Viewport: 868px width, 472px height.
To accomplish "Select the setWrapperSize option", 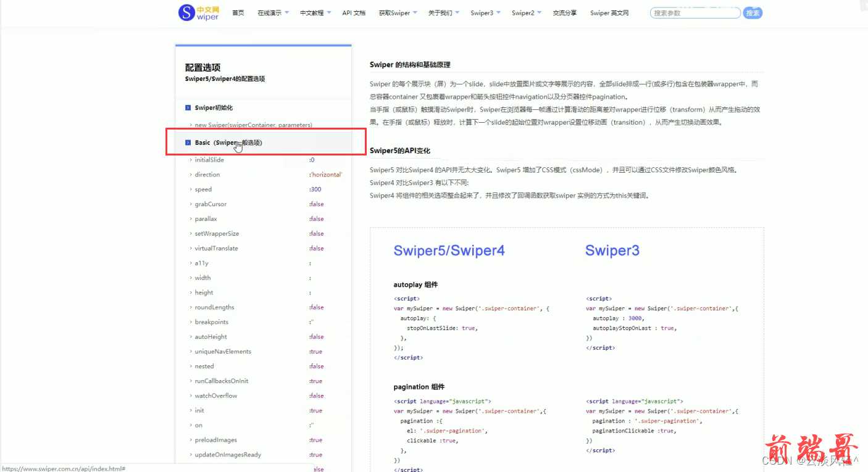I will 217,234.
